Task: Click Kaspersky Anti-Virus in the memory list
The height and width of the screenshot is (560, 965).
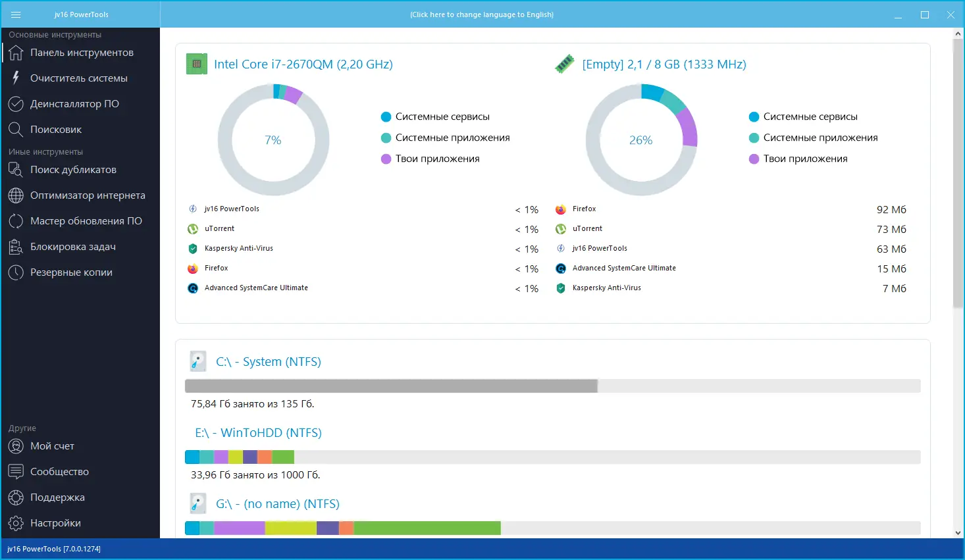Action: [607, 288]
